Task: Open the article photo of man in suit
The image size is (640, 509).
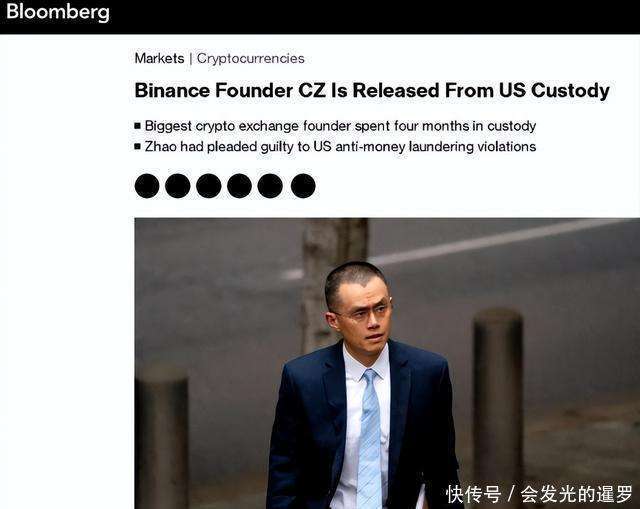Action: [387, 363]
